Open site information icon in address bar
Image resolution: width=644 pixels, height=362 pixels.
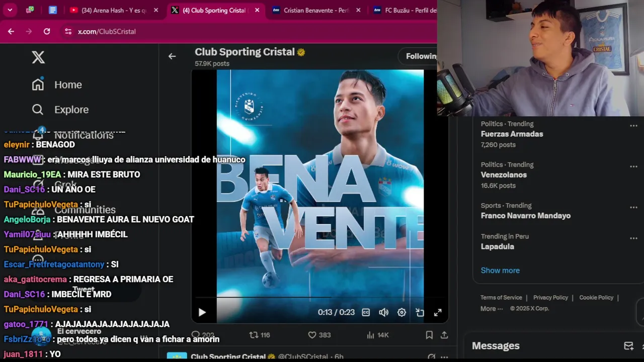(68, 31)
